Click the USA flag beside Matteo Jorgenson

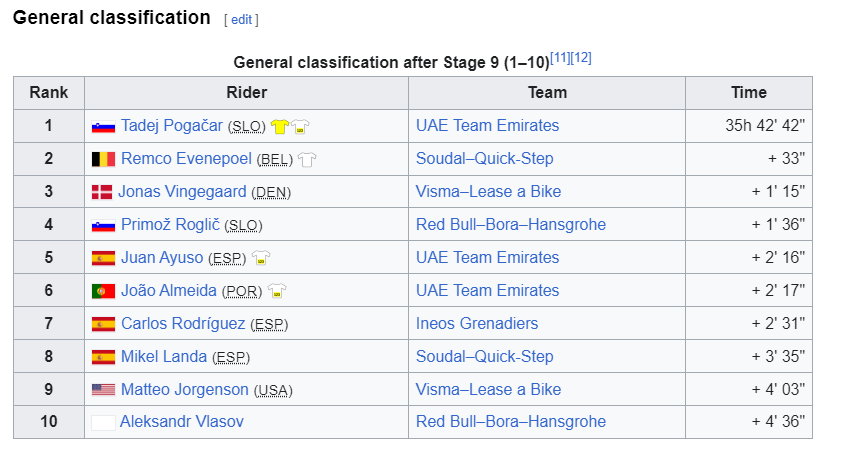coord(103,390)
